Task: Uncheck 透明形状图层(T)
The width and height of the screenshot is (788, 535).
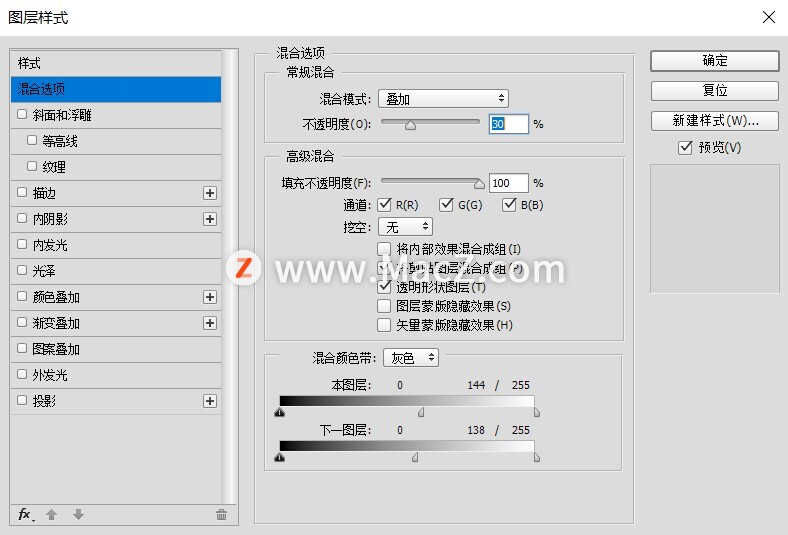Action: [x=384, y=287]
